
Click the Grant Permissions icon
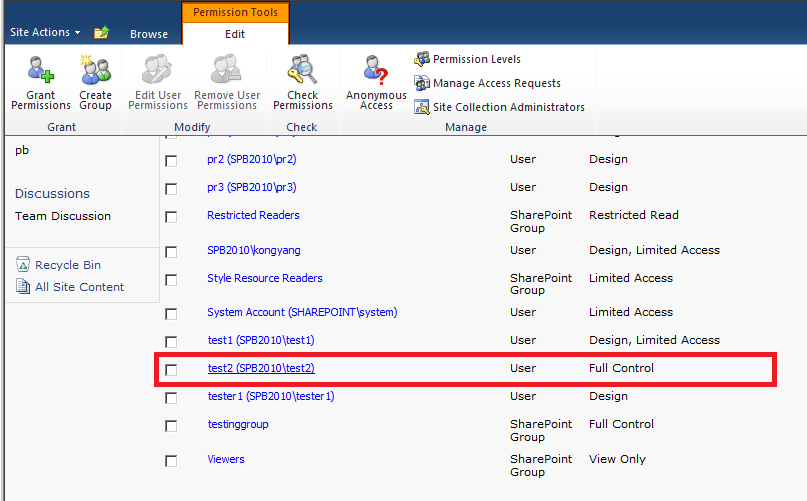(41, 70)
